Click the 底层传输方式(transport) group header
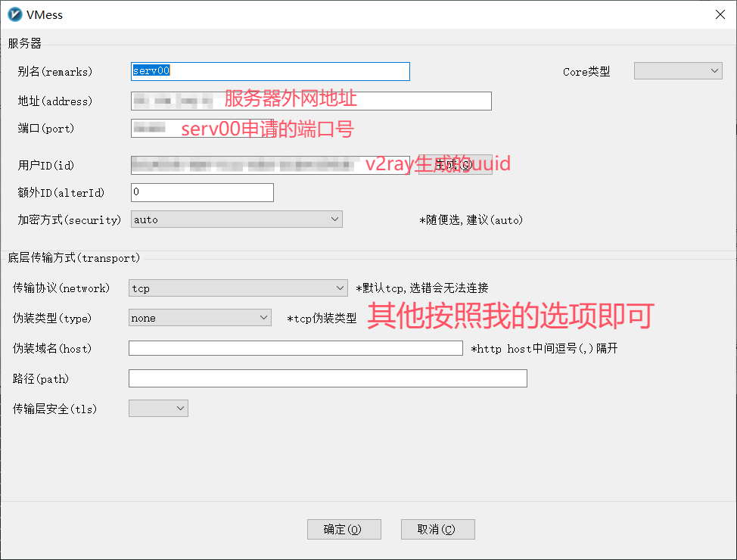Image resolution: width=737 pixels, height=560 pixels. click(x=74, y=257)
